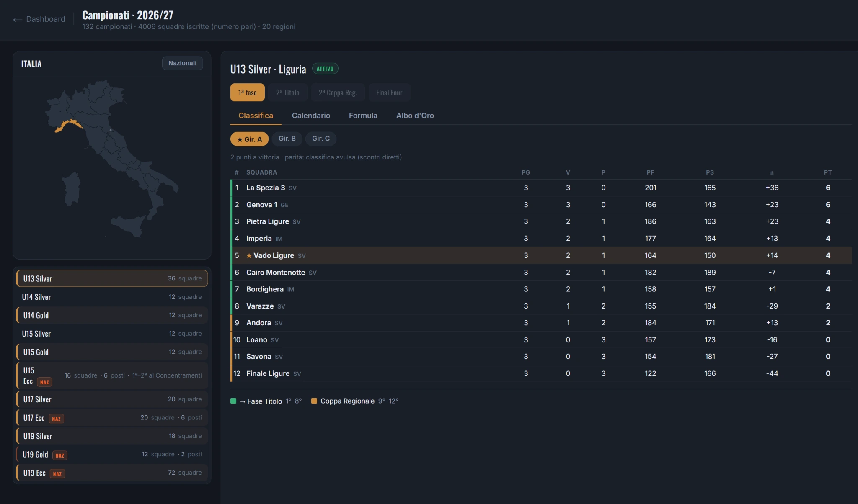Click the La Spezia 3 team row
The width and height of the screenshot is (858, 504).
coord(541,188)
